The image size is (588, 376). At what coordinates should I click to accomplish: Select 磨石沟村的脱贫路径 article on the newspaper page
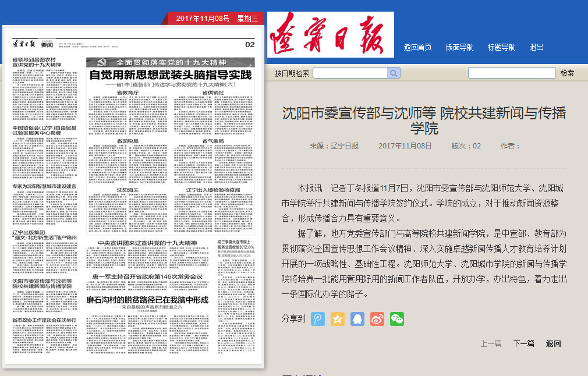tap(147, 299)
